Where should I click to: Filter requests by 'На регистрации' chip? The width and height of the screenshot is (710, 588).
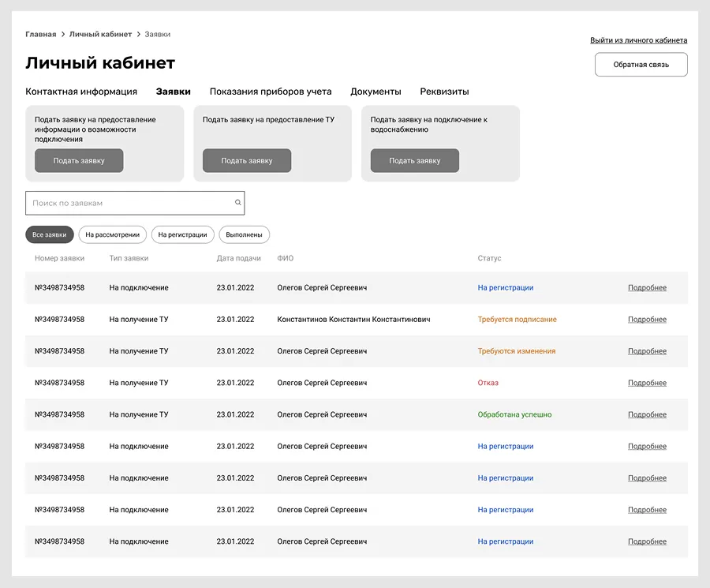click(182, 234)
